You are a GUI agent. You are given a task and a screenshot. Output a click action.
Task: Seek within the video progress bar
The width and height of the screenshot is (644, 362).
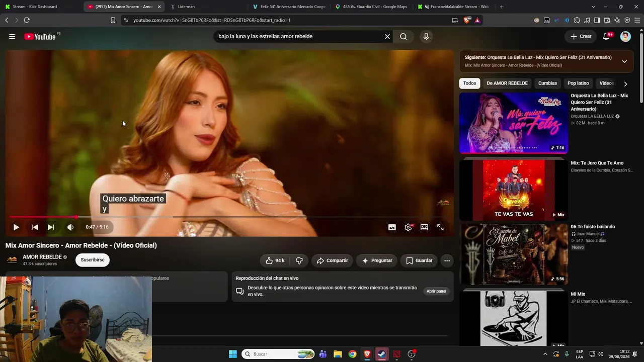pos(229,217)
